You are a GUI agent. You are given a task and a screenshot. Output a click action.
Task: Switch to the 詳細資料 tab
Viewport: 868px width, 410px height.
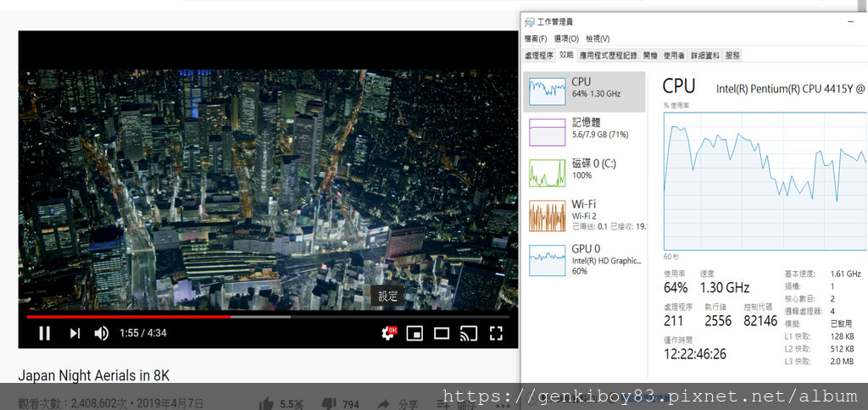705,55
